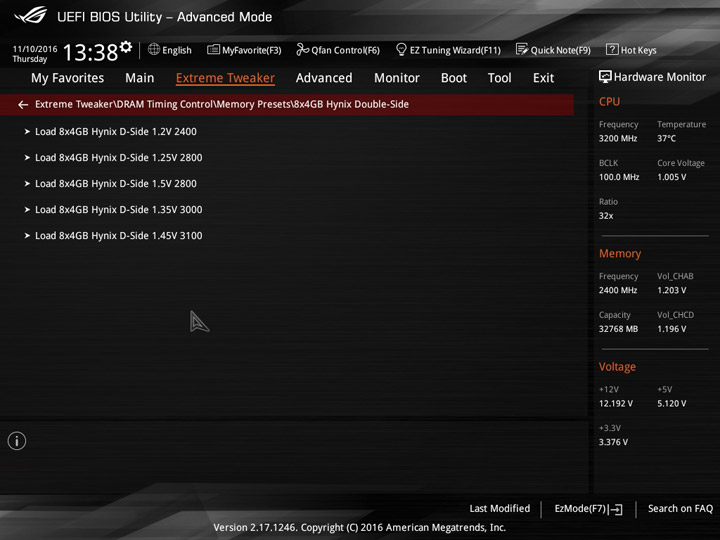
Task: Switch to Exit tab
Action: [544, 78]
